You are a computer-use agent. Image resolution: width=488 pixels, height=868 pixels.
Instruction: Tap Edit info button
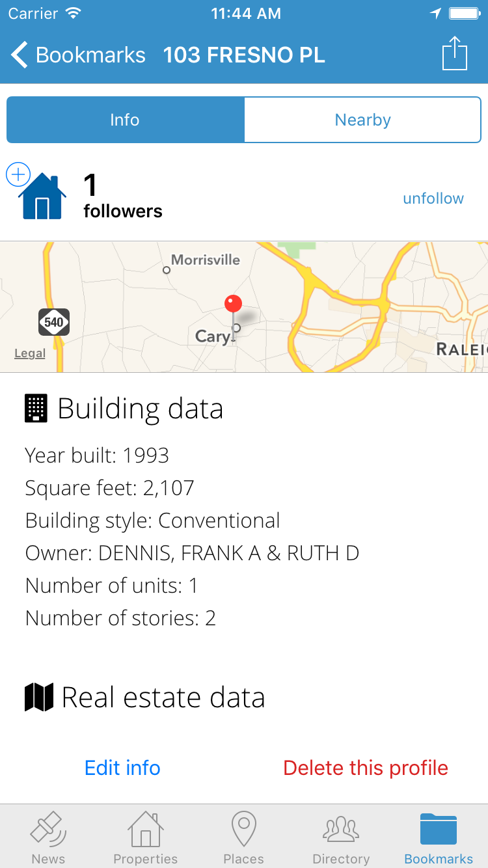(x=122, y=768)
